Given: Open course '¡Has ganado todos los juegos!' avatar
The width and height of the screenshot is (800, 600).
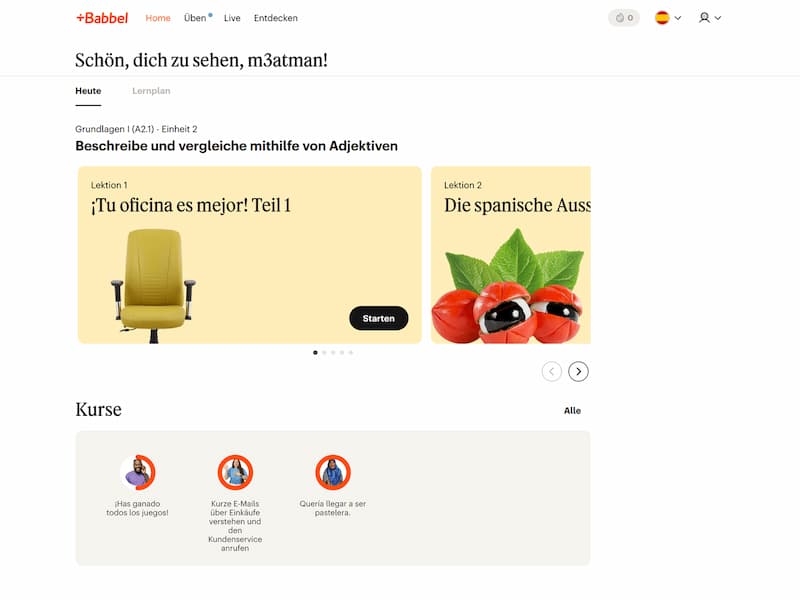Looking at the screenshot, I should tap(138, 472).
